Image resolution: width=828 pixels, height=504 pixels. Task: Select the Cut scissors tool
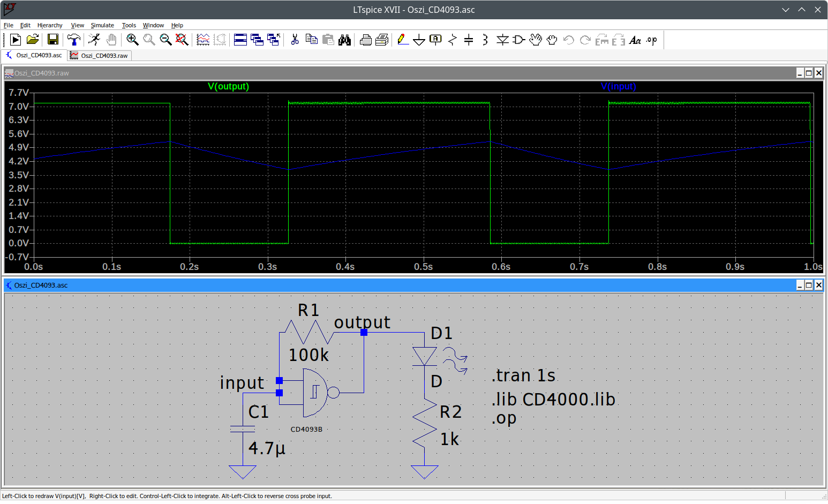tap(295, 40)
